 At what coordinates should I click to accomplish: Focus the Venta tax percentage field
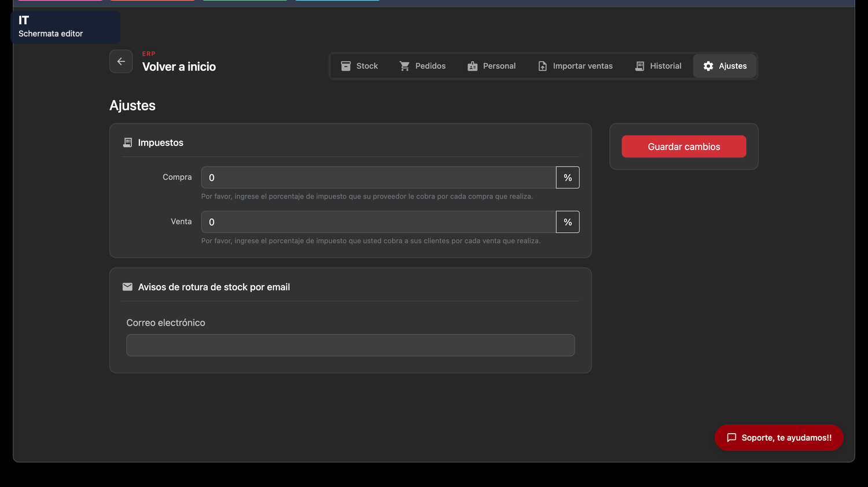point(378,222)
